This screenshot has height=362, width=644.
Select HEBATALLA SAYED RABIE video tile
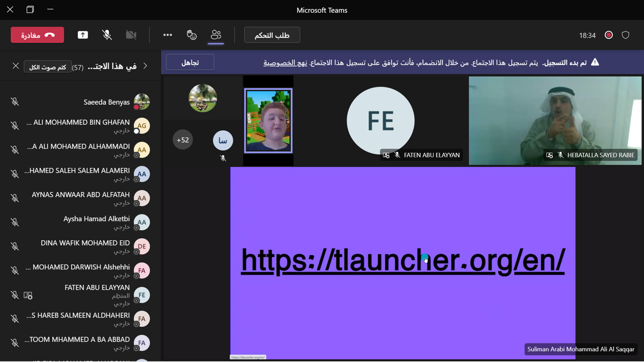coord(555,121)
